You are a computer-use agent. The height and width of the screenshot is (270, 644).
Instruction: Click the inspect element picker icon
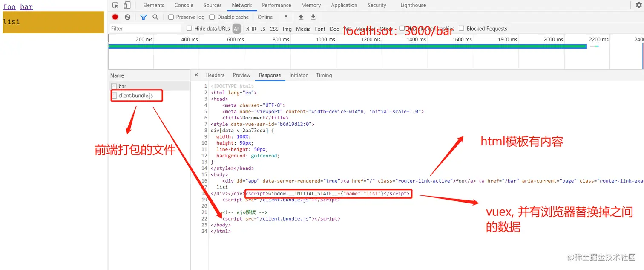pyautogui.click(x=115, y=5)
